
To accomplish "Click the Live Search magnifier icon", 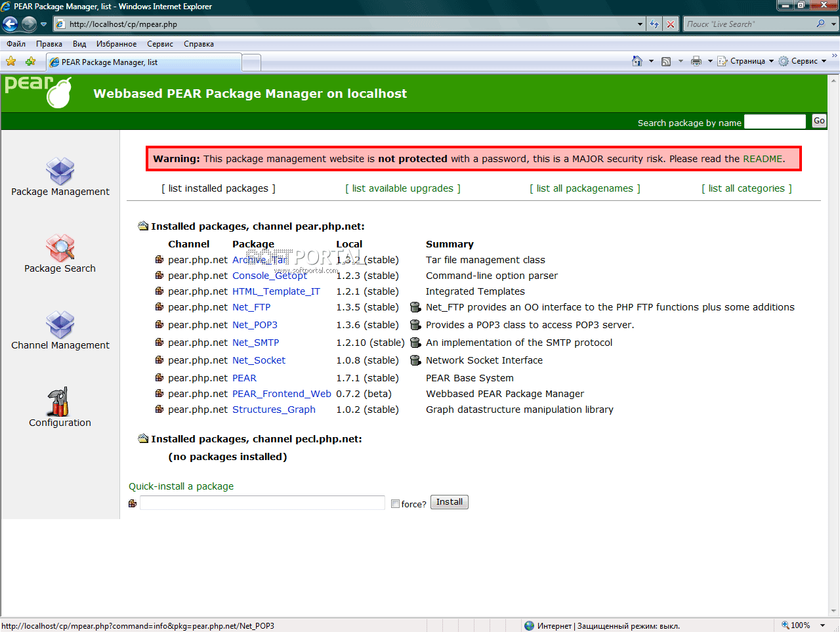I will (x=820, y=24).
